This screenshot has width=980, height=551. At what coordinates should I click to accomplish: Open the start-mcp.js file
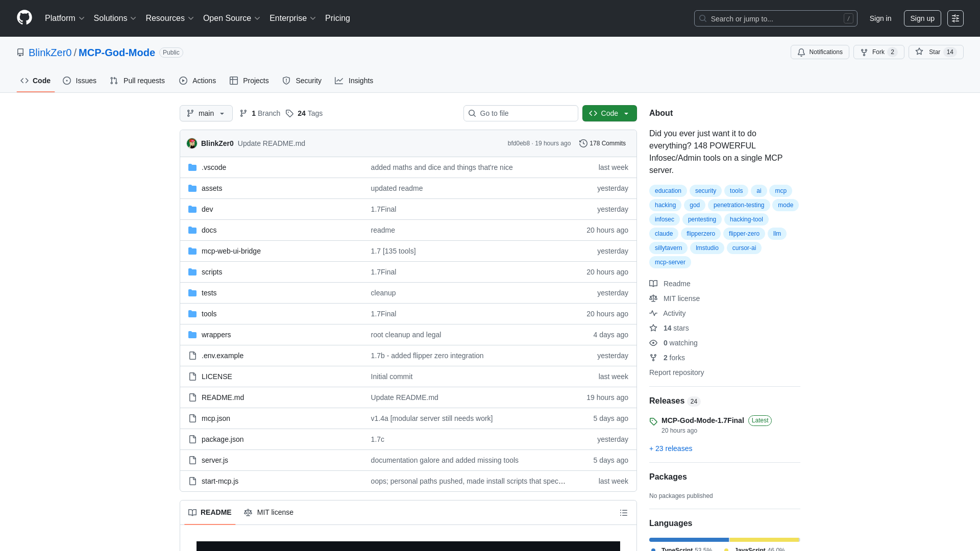[x=220, y=481]
